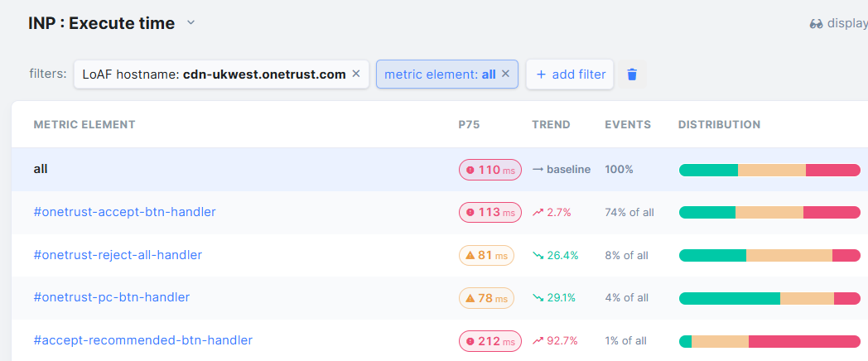This screenshot has height=361, width=868.
Task: Click the 92.7% upward trend indicator
Action: pyautogui.click(x=555, y=340)
